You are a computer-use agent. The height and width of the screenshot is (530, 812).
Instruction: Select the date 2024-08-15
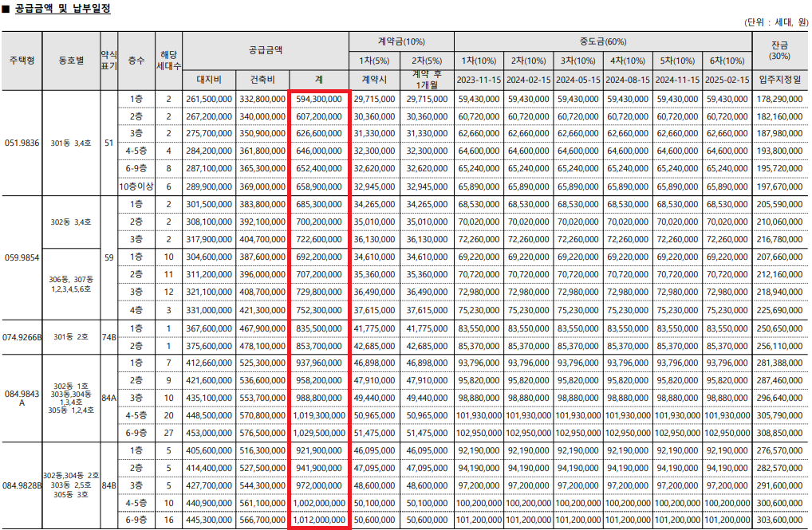click(628, 80)
